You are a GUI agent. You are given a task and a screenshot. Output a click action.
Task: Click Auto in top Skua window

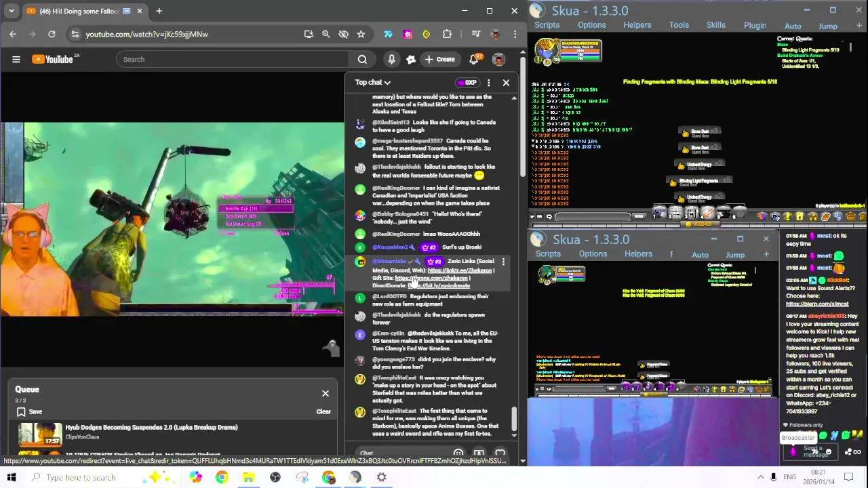coord(793,26)
